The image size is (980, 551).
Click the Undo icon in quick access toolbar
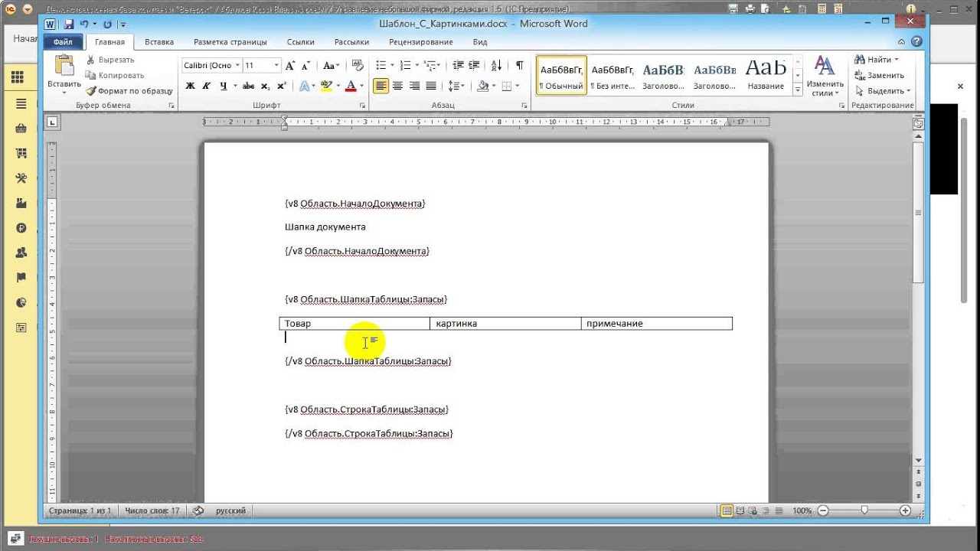click(83, 24)
